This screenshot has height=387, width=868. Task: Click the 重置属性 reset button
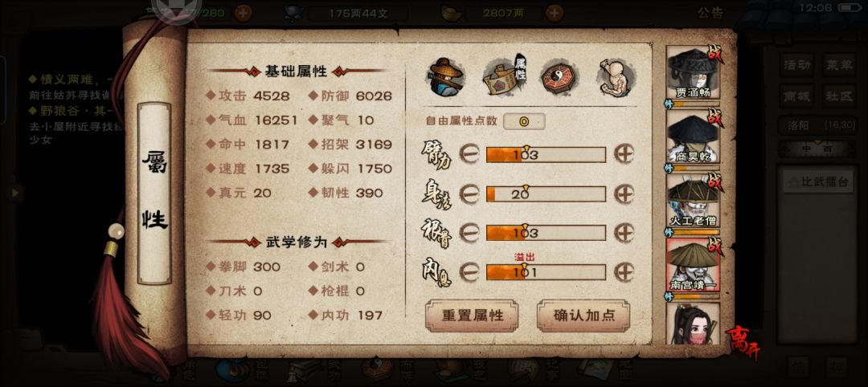473,316
